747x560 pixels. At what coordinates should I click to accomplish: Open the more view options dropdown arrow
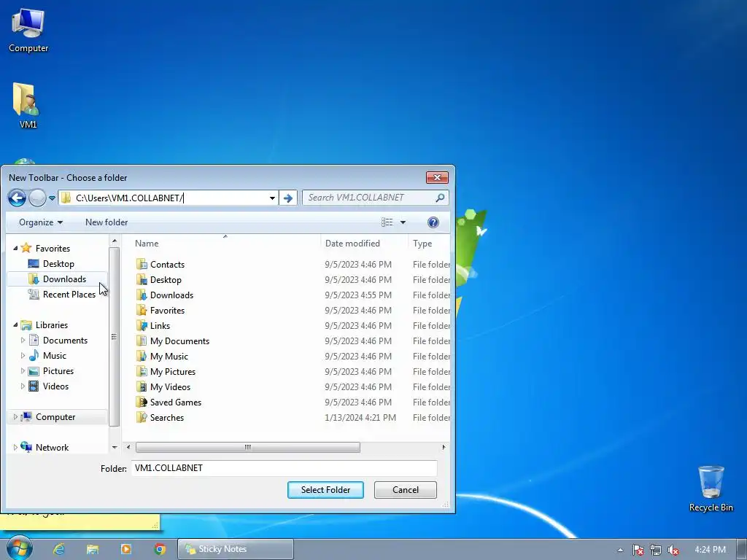(x=403, y=222)
